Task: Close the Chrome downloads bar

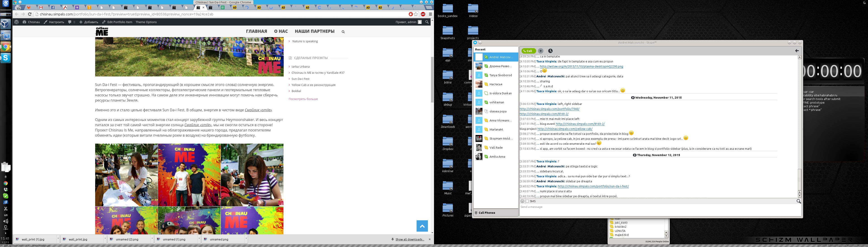Action: click(430, 239)
